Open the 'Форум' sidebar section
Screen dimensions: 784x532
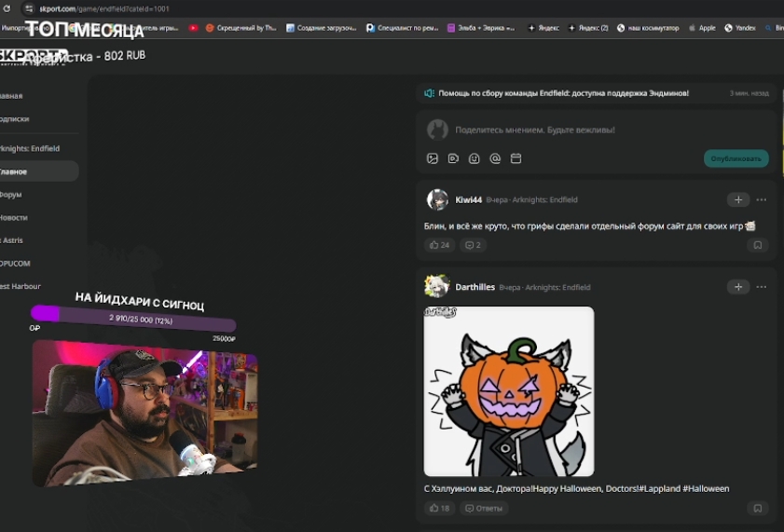(x=11, y=195)
